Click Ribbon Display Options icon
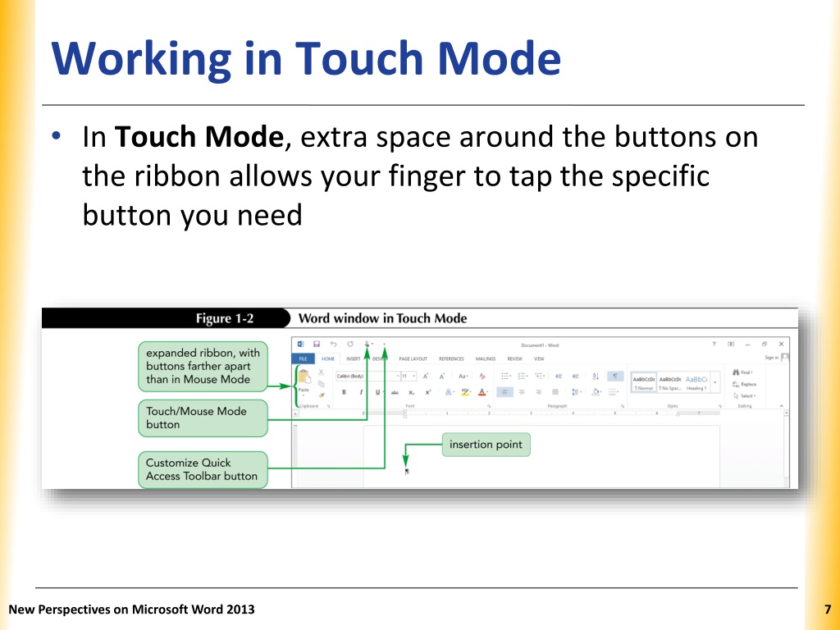This screenshot has width=840, height=630. click(x=731, y=344)
